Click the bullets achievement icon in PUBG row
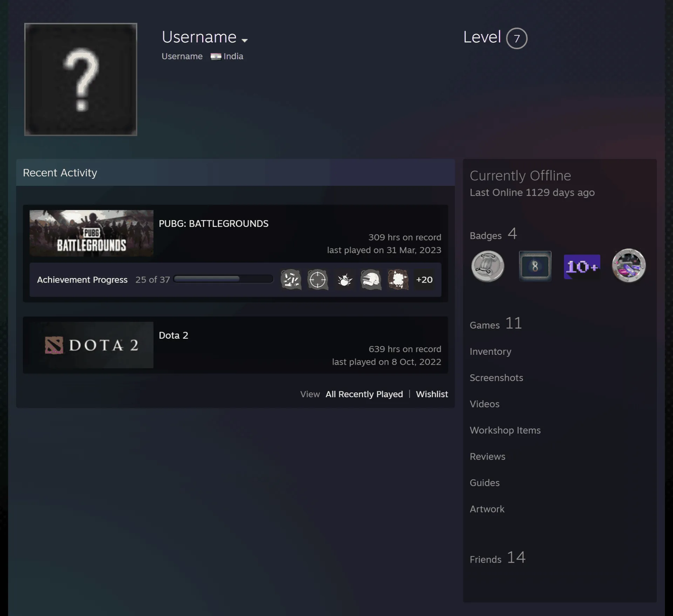This screenshot has width=673, height=616. pos(291,279)
